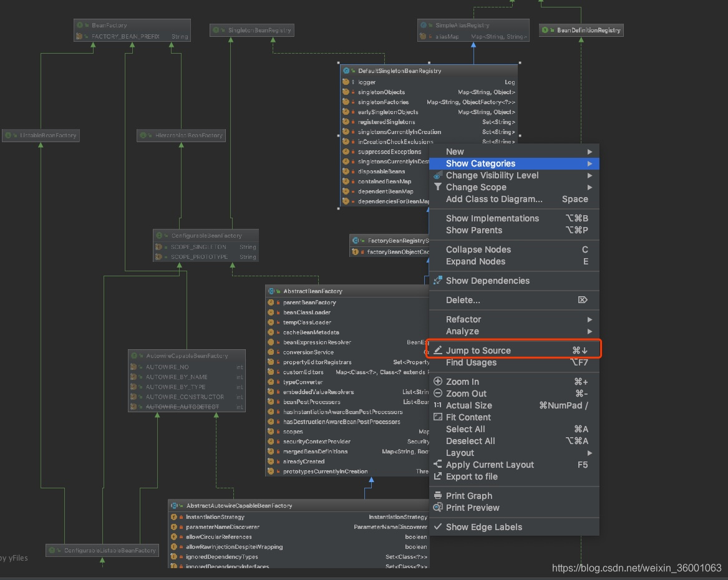Click the Delete key icon
728x580 pixels.
[x=583, y=300]
